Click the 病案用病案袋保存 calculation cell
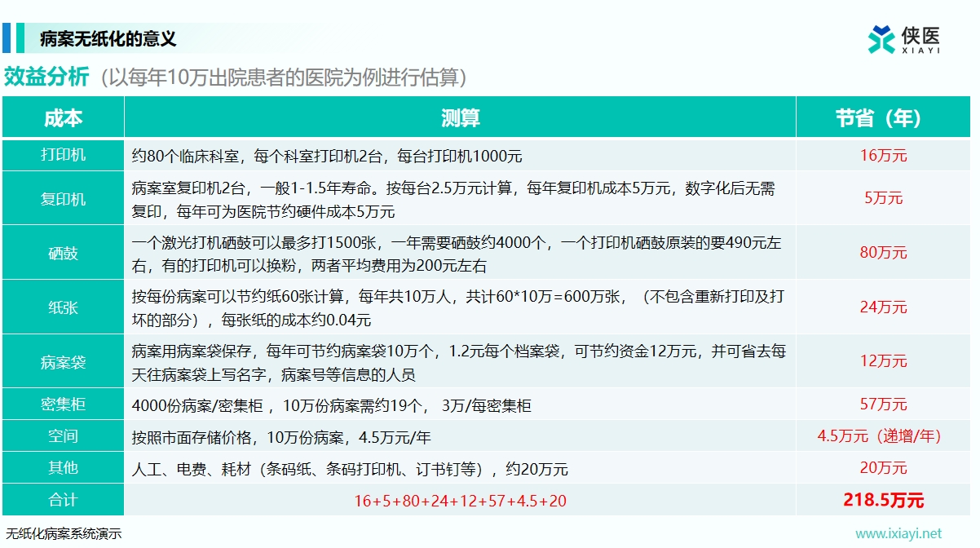 pyautogui.click(x=460, y=361)
